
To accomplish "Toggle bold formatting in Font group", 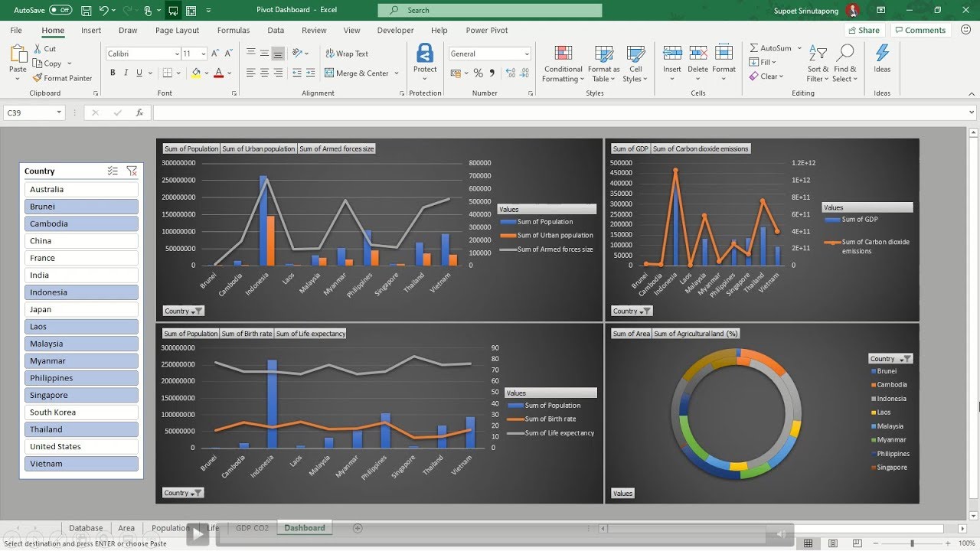I will [113, 73].
